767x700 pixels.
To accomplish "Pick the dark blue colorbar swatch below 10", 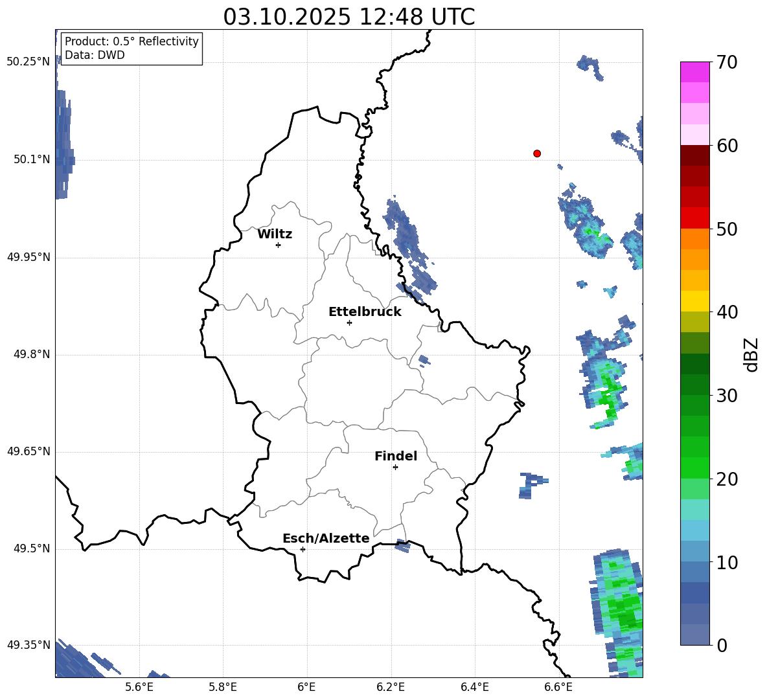I will [x=694, y=593].
